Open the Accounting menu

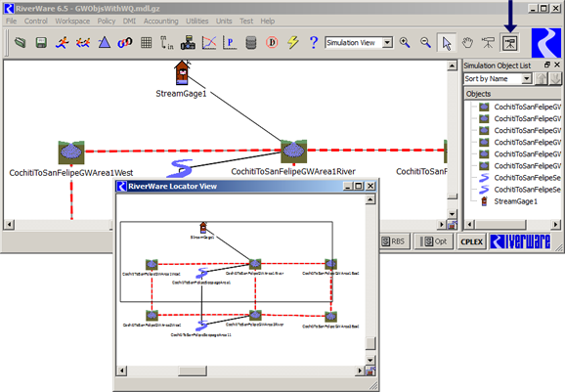coord(160,22)
